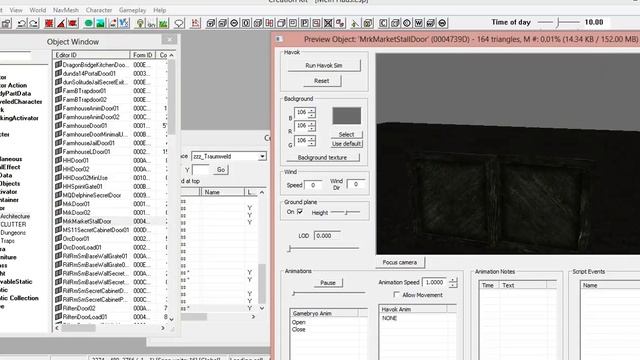Click the red square toolbar icon

pos(49,23)
